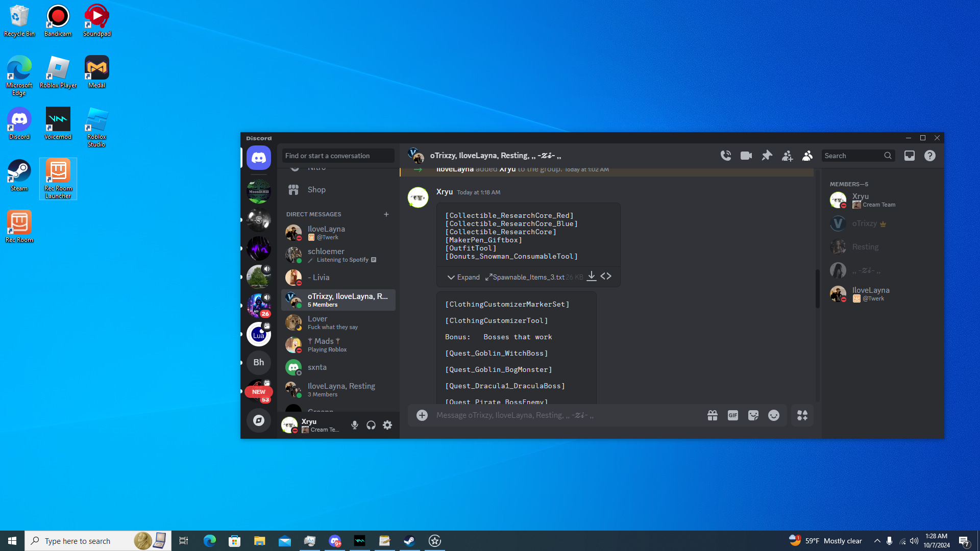This screenshot has width=980, height=551.
Task: Open pinned messages
Action: pos(767,156)
